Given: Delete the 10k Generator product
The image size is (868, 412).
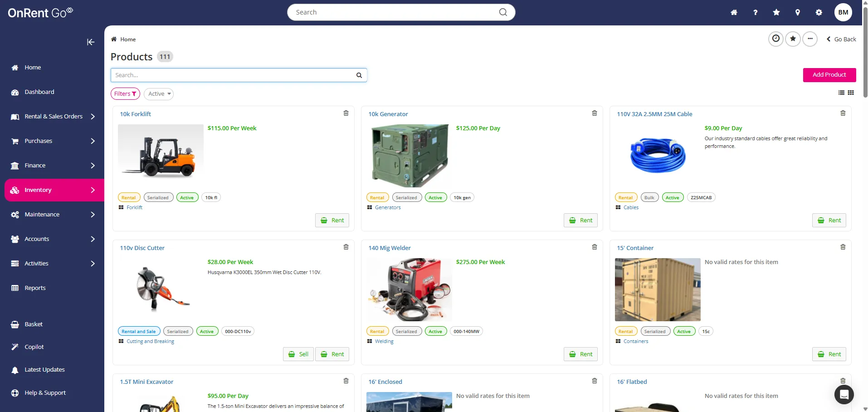Looking at the screenshot, I should point(595,113).
